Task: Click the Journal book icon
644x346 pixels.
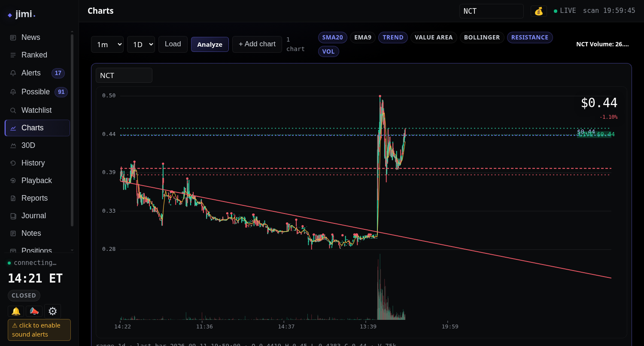Action: click(x=13, y=216)
